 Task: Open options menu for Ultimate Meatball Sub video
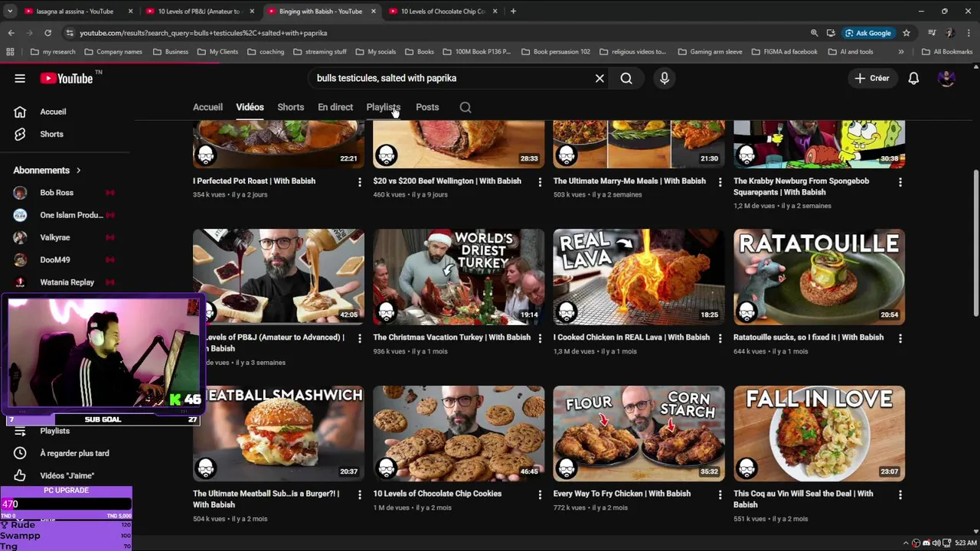(359, 495)
